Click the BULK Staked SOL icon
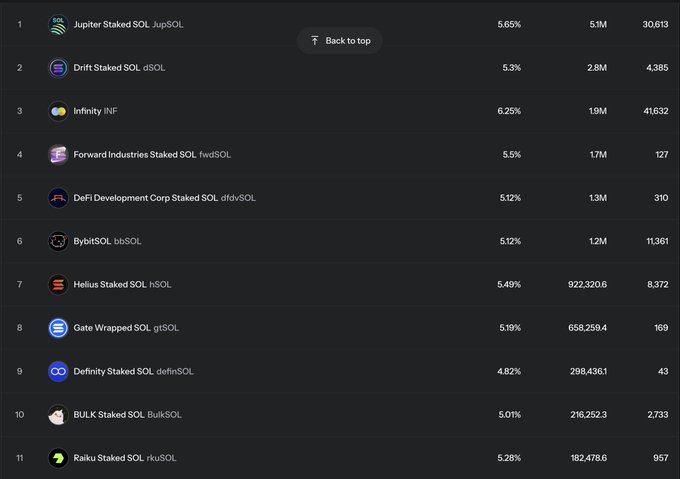This screenshot has width=680, height=479. click(58, 415)
